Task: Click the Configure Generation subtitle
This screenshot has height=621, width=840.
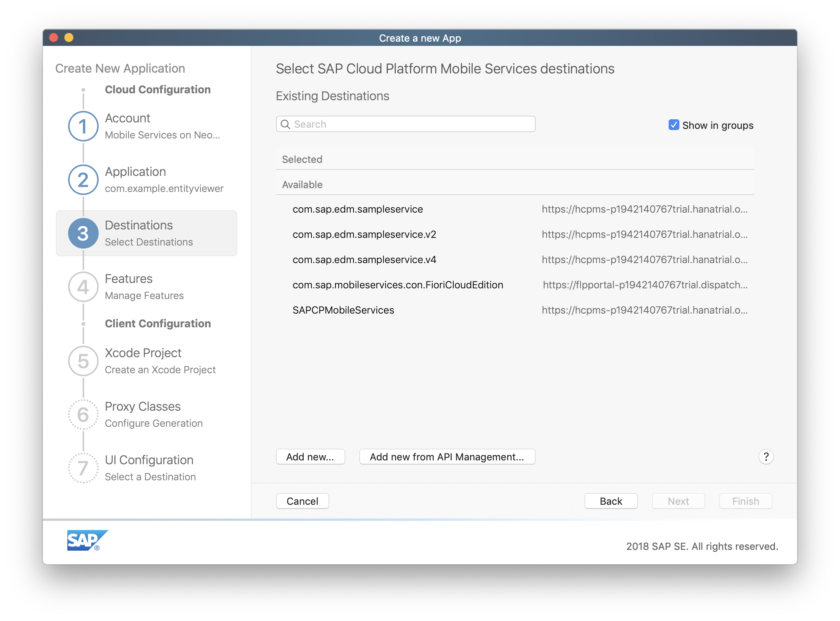Action: click(154, 423)
